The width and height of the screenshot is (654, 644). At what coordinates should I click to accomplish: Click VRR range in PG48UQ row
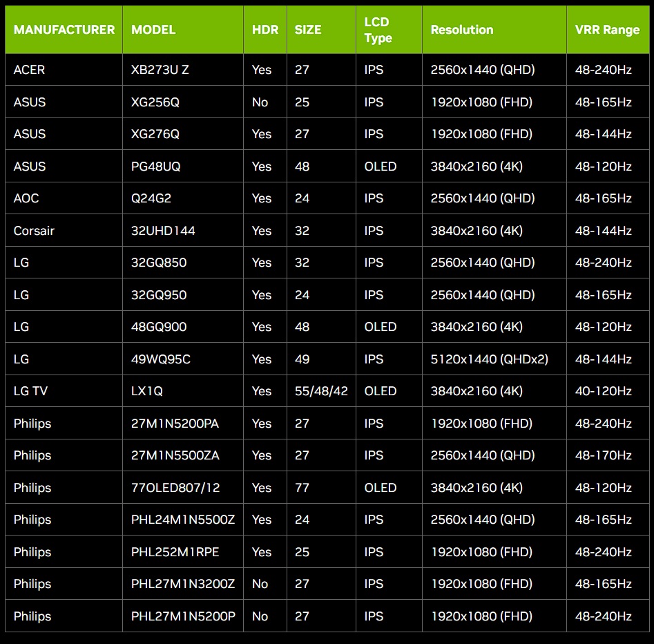pyautogui.click(x=608, y=166)
